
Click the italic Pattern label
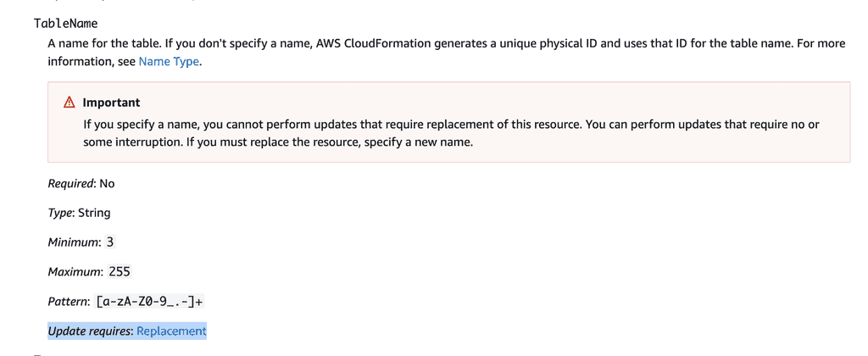[69, 302]
